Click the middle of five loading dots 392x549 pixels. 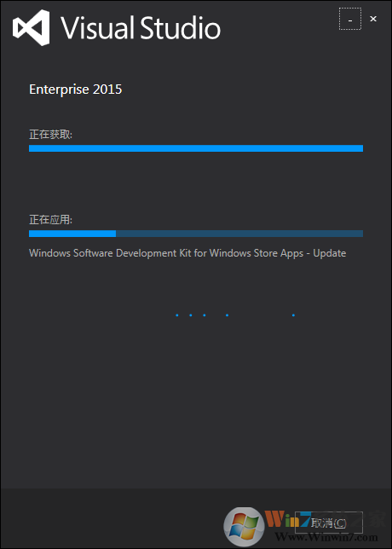(204, 315)
